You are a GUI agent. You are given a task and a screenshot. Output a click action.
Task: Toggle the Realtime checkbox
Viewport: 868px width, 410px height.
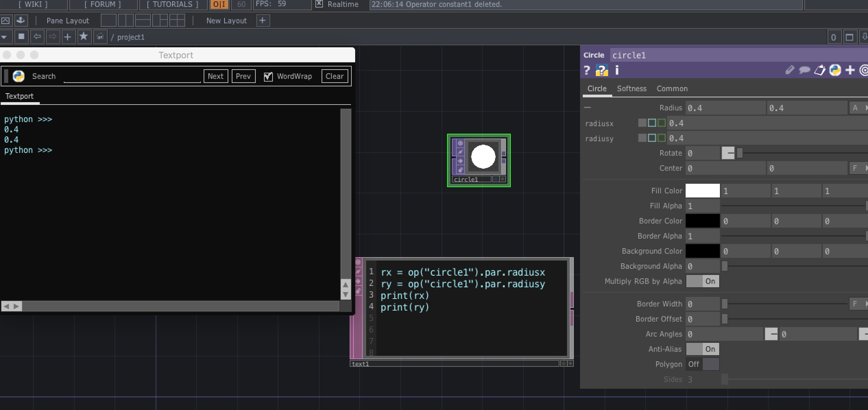pos(319,4)
